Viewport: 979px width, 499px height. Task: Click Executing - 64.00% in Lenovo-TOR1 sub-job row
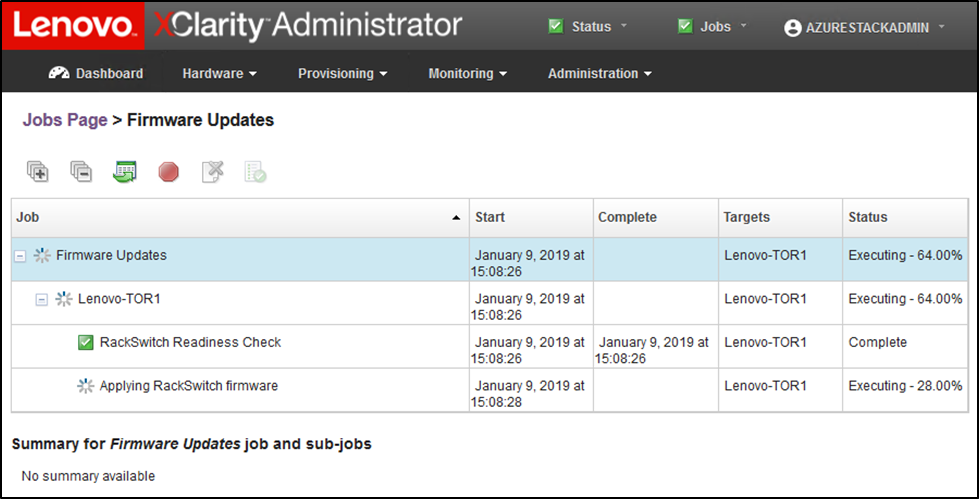[x=905, y=299]
